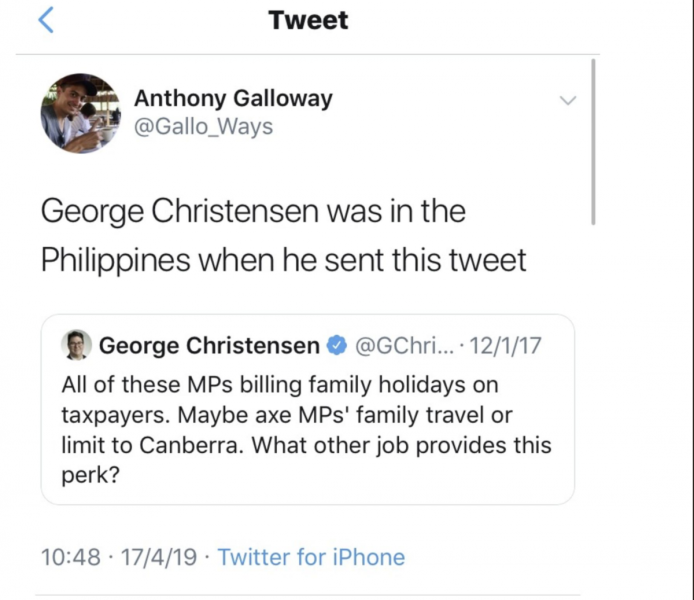Open the quoted tweet about MPs' family travel

tap(307, 430)
